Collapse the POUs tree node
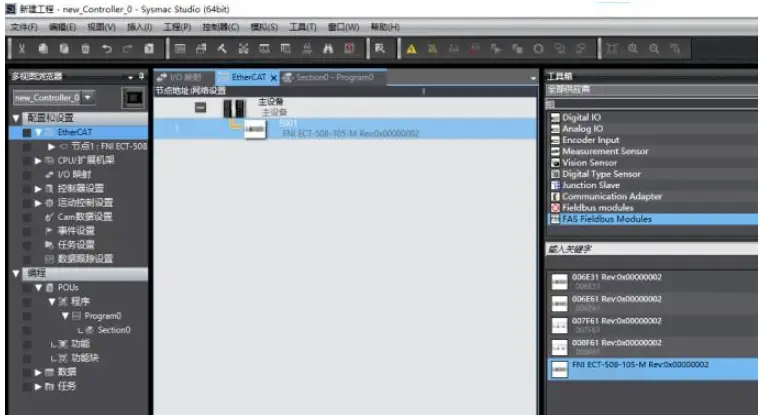The width and height of the screenshot is (770, 419). 38,288
